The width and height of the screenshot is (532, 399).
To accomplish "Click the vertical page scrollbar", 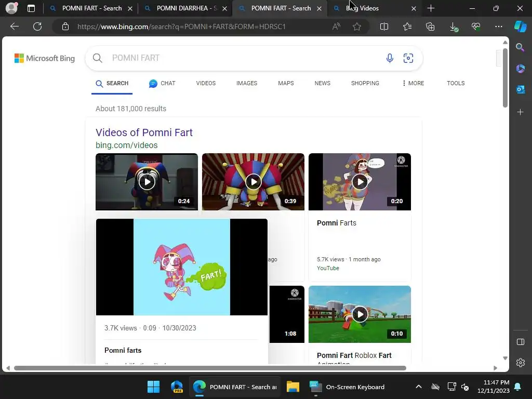I will click(505, 78).
